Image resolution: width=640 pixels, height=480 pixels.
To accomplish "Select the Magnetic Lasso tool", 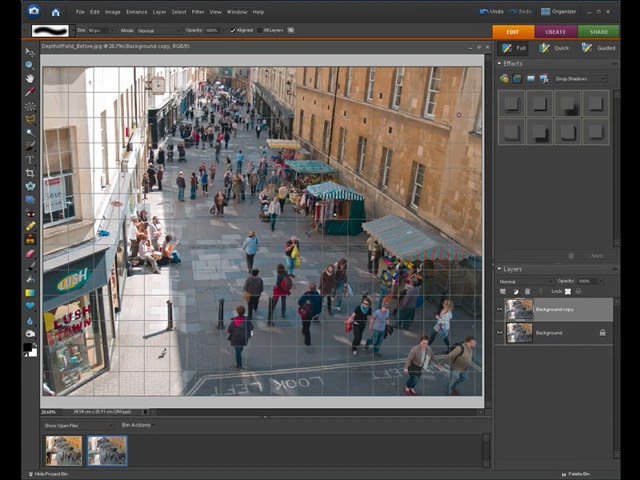I will 30,120.
